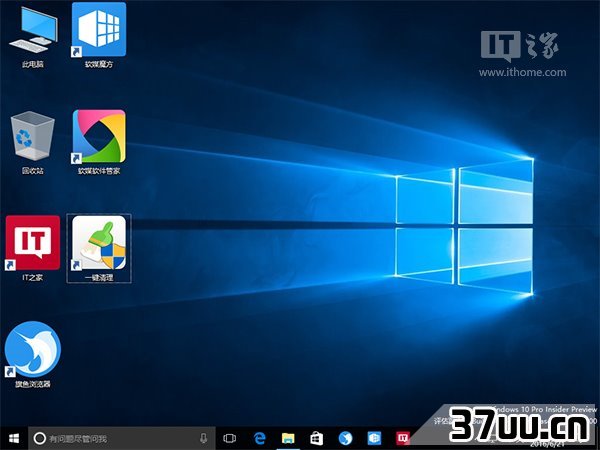This screenshot has height=450, width=600.
Task: Launch 旗鱼浏览器 from the taskbar
Action: (x=345, y=438)
